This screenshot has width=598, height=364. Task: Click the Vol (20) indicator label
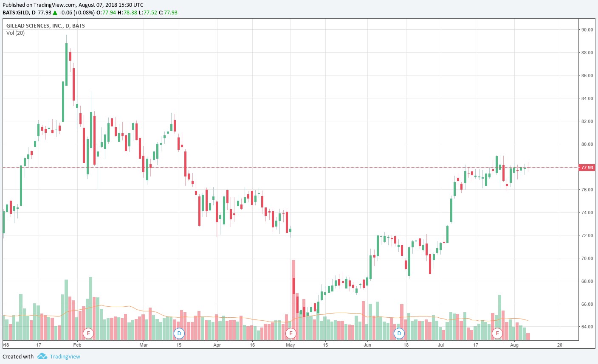coord(16,33)
